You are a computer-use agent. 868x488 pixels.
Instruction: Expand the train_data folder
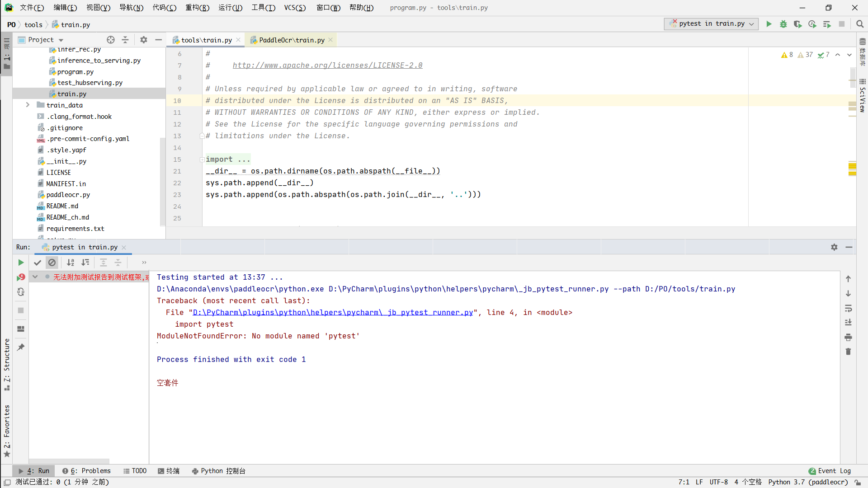pyautogui.click(x=28, y=105)
